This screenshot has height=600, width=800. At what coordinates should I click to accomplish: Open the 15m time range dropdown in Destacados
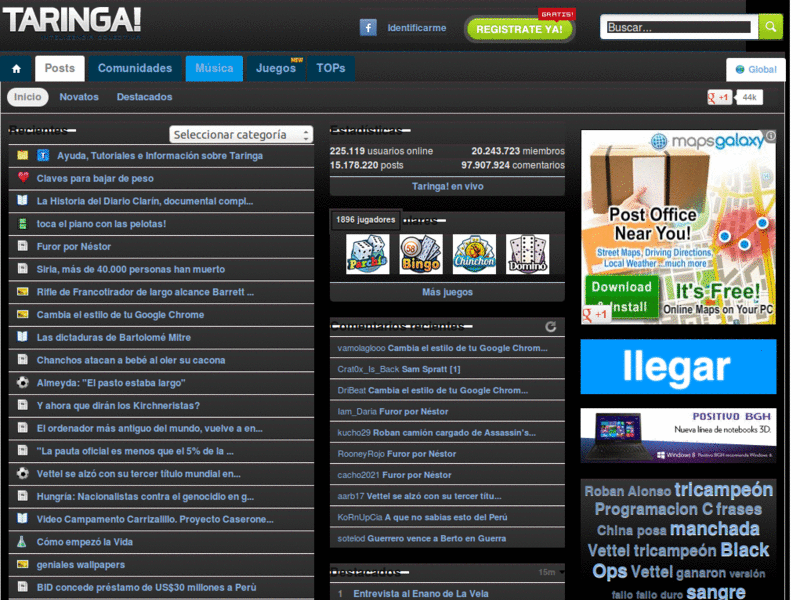click(x=551, y=572)
